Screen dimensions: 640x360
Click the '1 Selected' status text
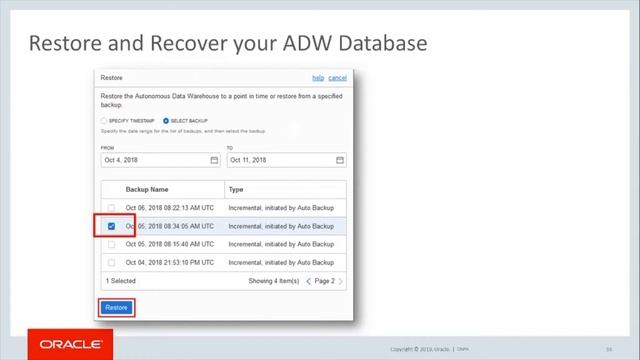coord(120,281)
